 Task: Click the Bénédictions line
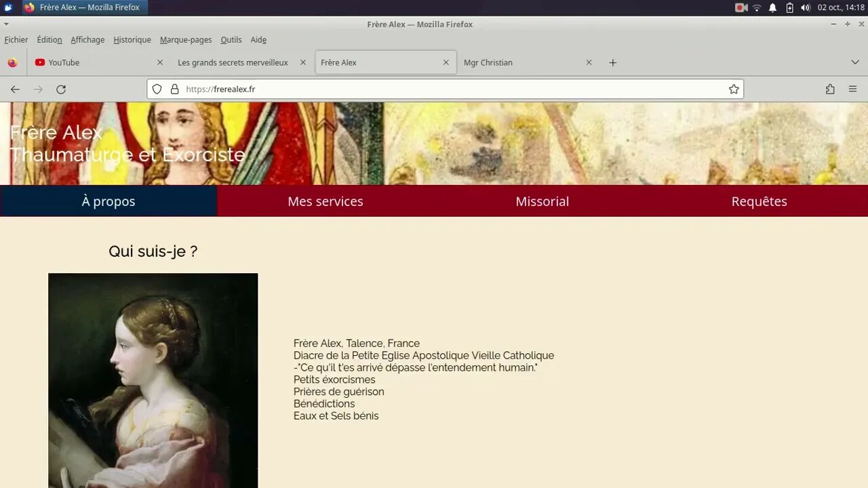[324, 404]
